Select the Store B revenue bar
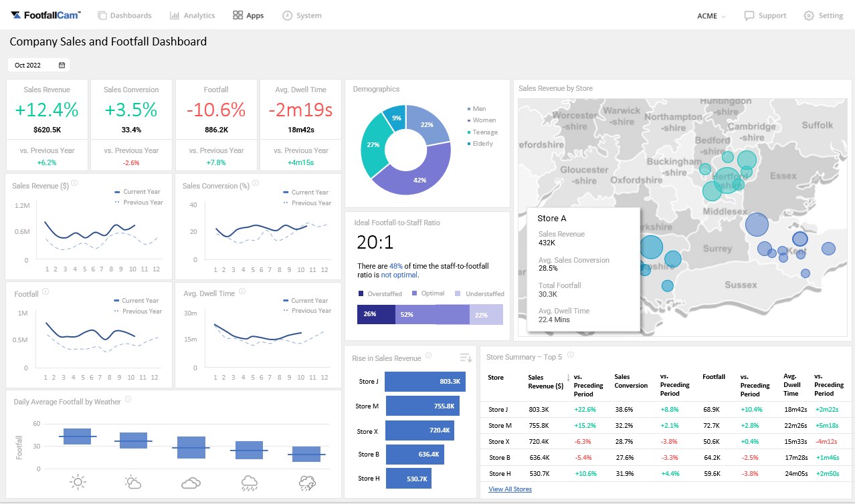Screen dimensions: 855x504 414,454
